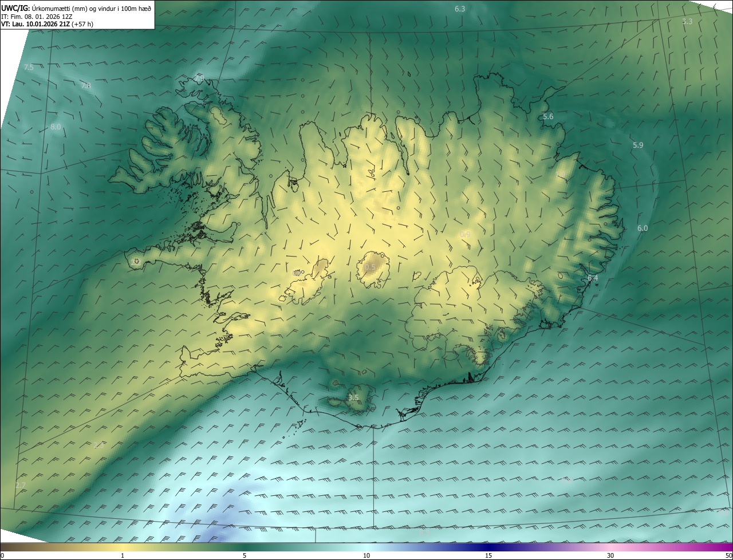This screenshot has width=733, height=560.
Task: Click the 7.9 value label north of Westfjords
Action: coord(199,78)
